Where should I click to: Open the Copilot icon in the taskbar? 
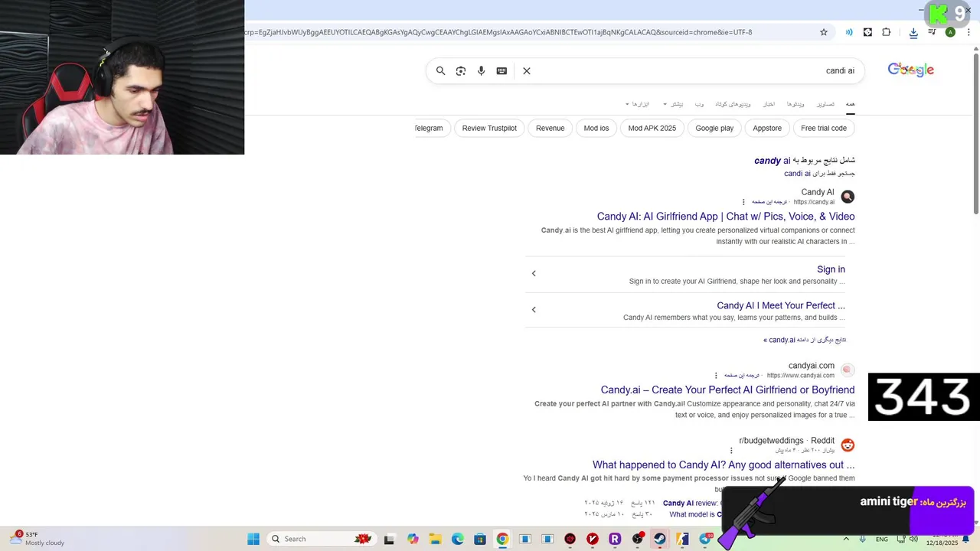click(x=413, y=539)
